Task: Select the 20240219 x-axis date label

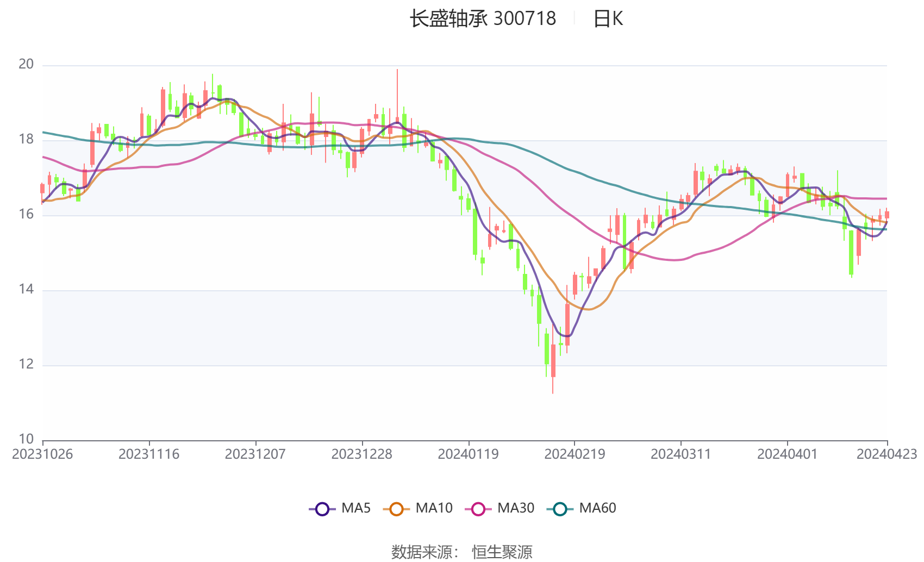Action: coord(575,454)
